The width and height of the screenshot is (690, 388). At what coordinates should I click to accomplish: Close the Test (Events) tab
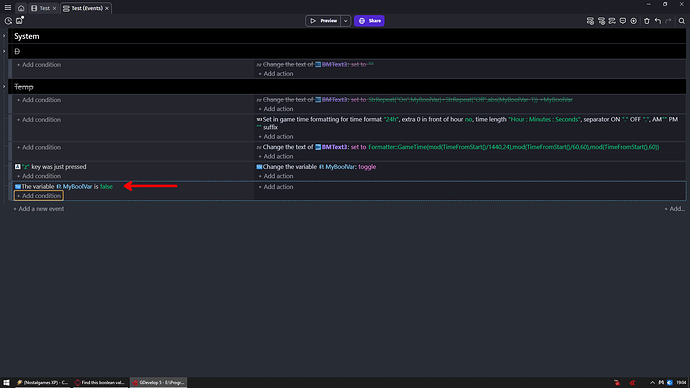107,8
